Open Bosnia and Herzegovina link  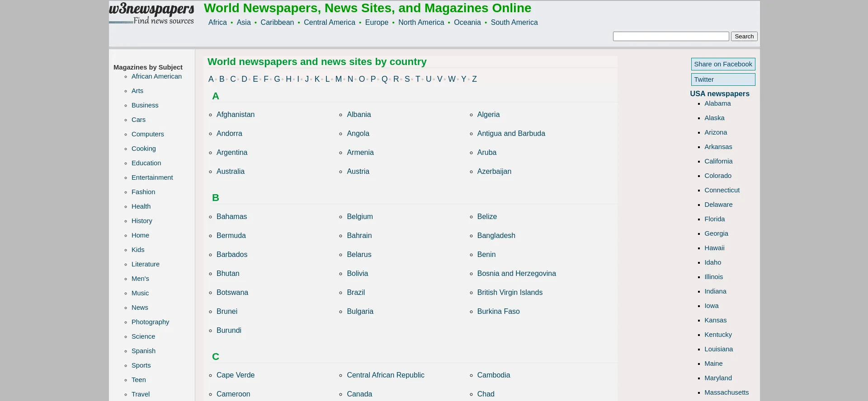click(517, 274)
